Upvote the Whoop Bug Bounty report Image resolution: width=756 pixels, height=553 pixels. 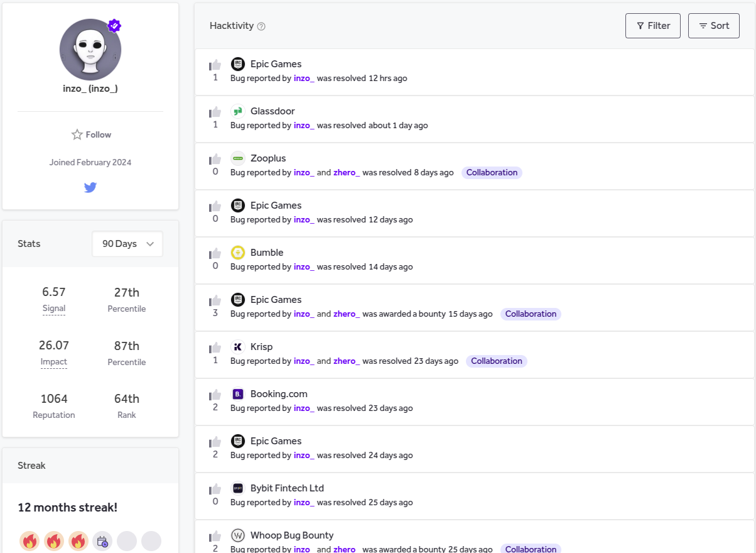click(215, 536)
